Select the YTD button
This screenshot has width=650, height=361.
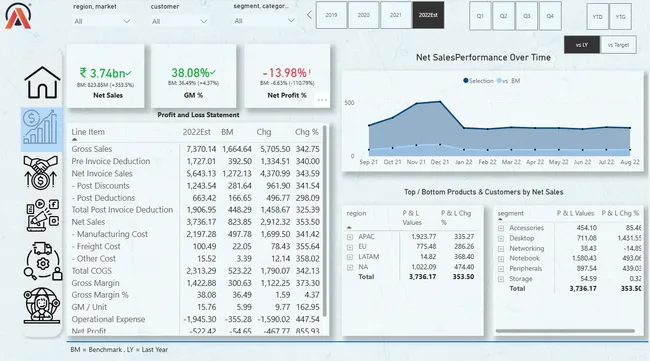[597, 17]
